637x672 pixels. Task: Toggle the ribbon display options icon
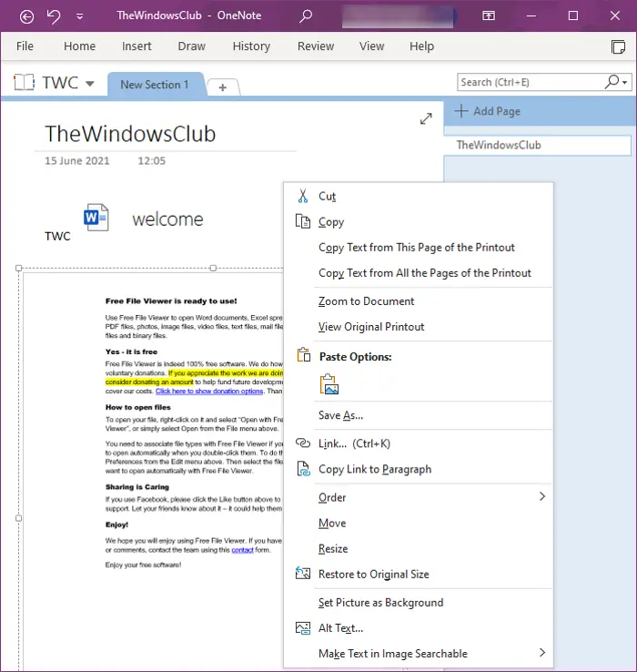pyautogui.click(x=489, y=16)
